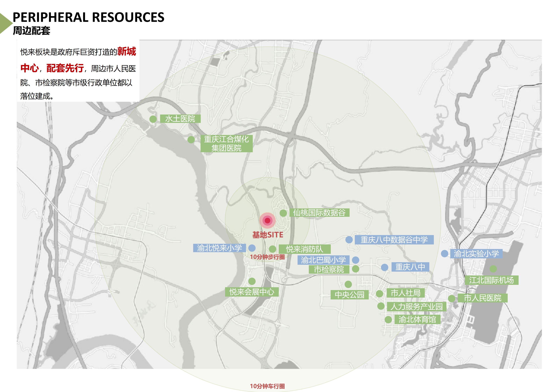The width and height of the screenshot is (555, 392).
Task: Click the blue dot beside 重庆八中数据谷中学
Action: pyautogui.click(x=349, y=240)
